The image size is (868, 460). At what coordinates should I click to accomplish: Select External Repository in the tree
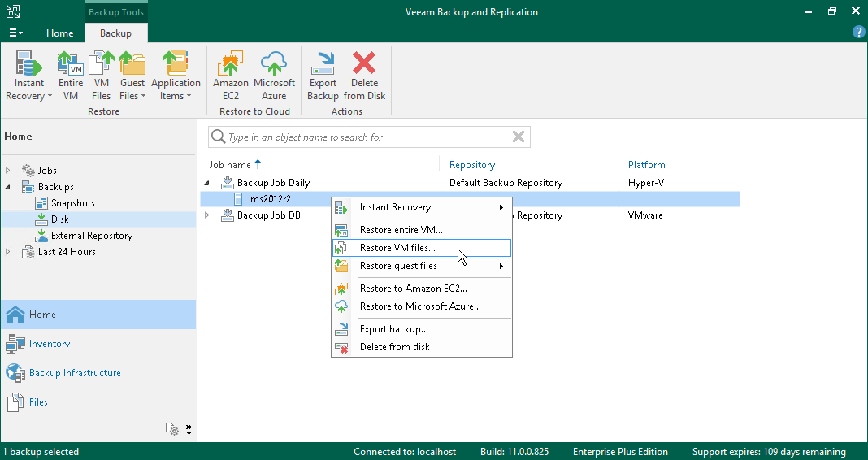(x=91, y=236)
